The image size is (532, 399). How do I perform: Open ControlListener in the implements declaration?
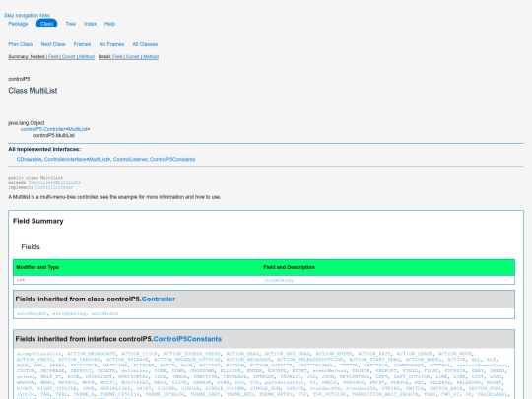54,187
